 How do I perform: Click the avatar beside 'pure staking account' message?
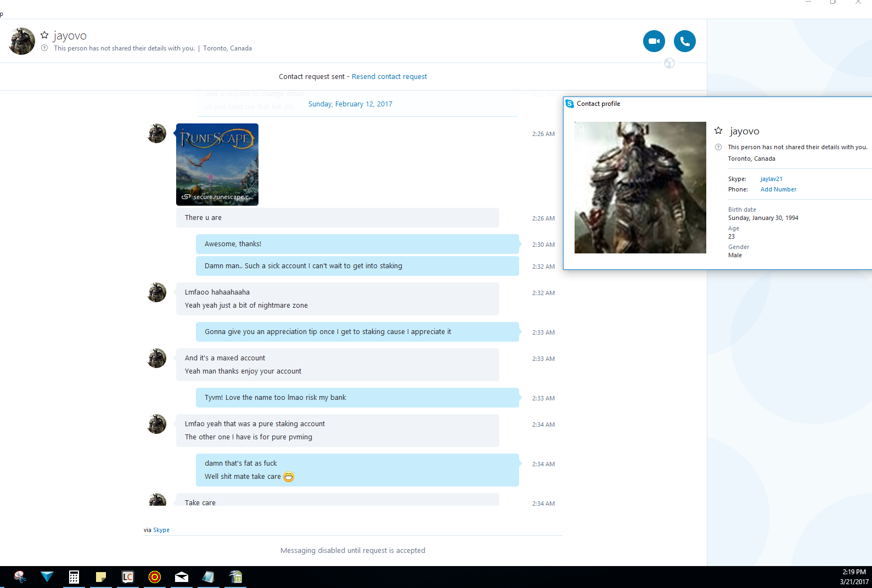[157, 424]
